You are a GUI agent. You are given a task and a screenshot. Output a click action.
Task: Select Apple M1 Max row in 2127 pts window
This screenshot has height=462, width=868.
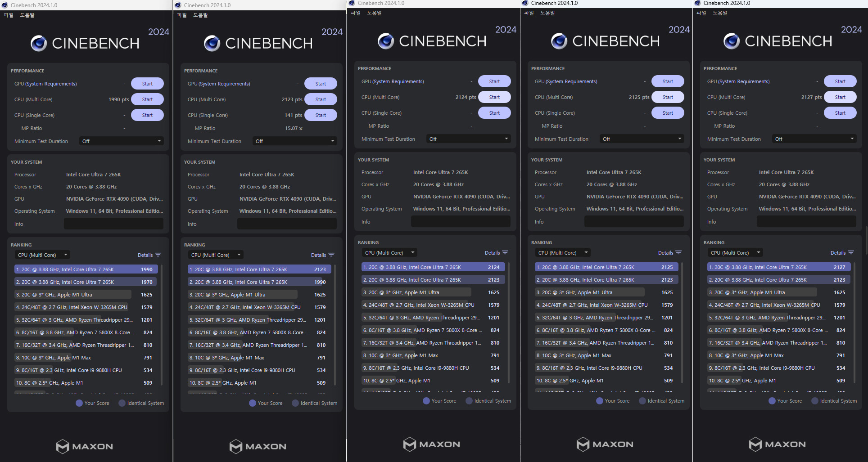pyautogui.click(x=778, y=355)
